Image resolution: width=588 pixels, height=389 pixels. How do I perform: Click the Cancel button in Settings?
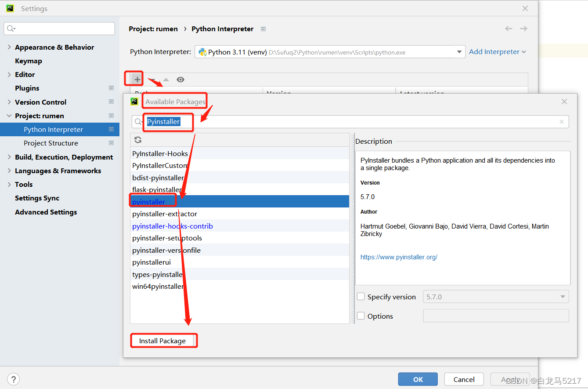464,379
